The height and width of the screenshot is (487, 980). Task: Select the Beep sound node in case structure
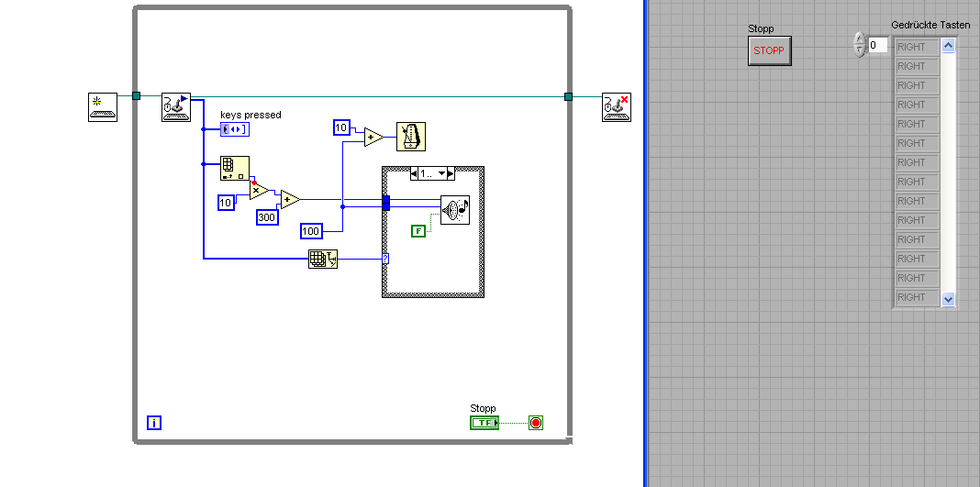coord(455,210)
